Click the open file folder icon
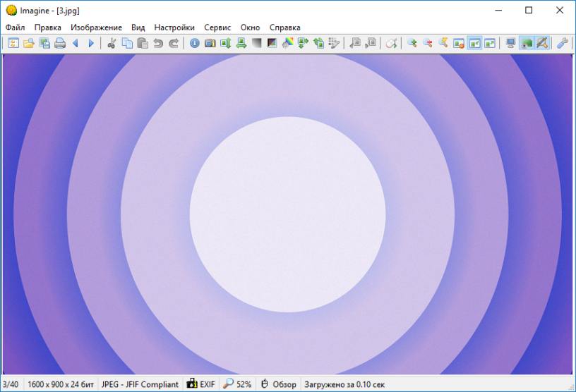 click(x=29, y=44)
